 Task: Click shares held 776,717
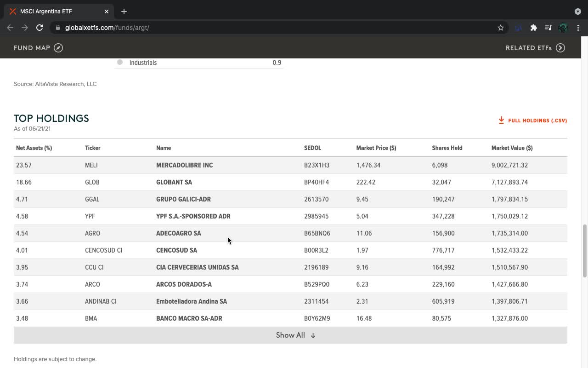pos(443,250)
